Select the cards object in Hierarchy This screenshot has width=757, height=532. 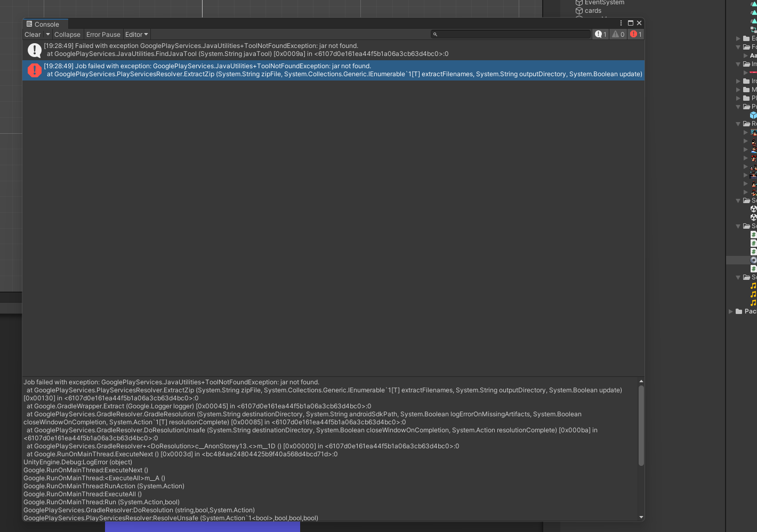[x=593, y=11]
